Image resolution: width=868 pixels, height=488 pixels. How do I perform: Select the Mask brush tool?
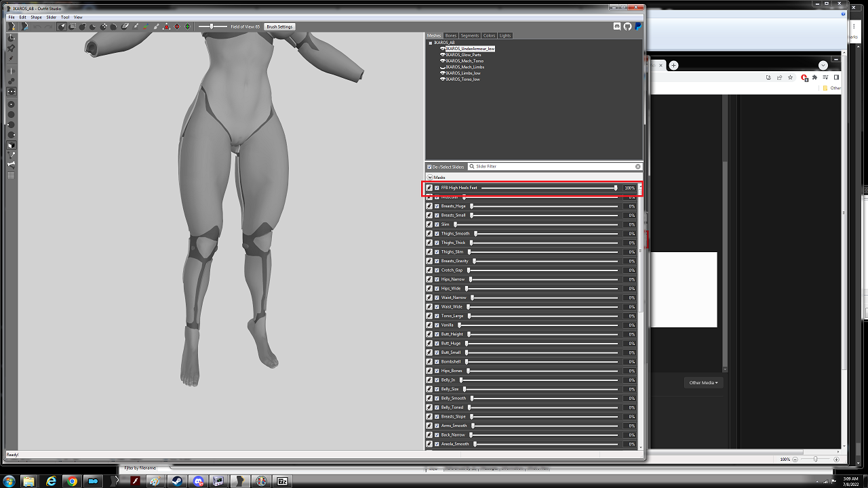pos(72,26)
